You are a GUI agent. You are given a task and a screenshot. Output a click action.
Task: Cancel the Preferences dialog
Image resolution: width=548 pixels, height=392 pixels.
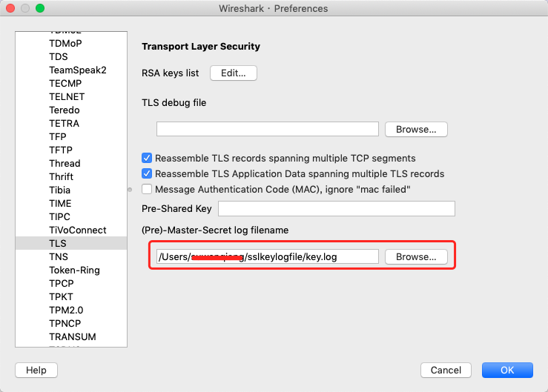pyautogui.click(x=446, y=370)
